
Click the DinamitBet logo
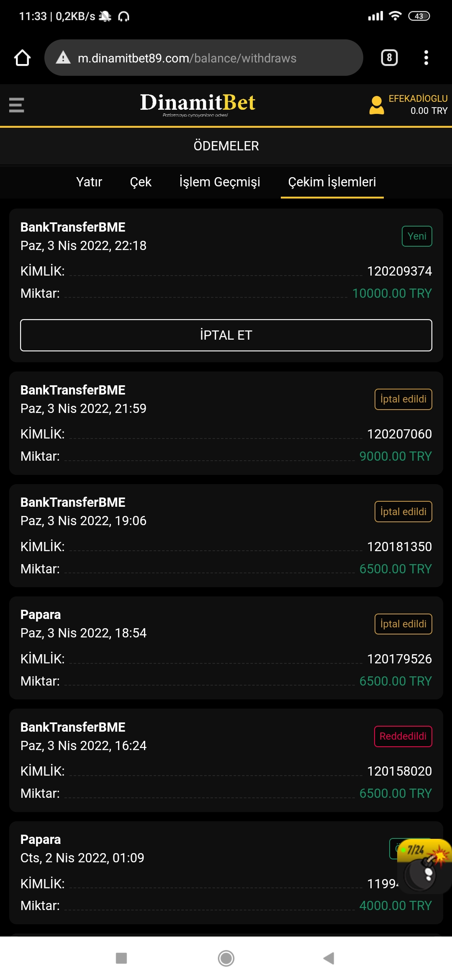198,104
